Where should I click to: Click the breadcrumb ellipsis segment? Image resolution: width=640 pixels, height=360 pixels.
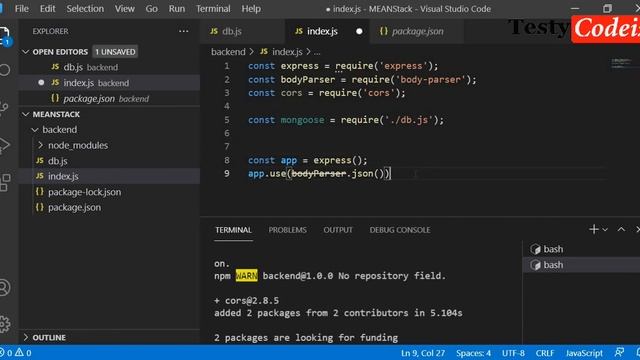click(317, 52)
